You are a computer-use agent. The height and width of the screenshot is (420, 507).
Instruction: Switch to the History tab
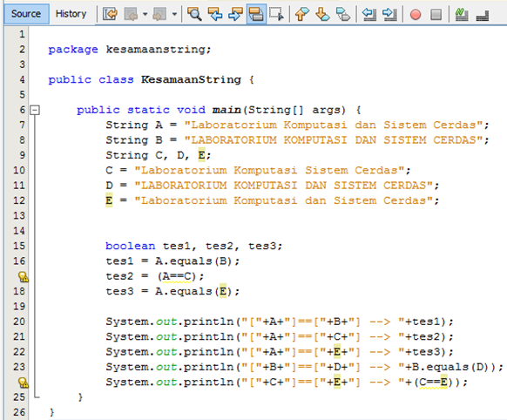pos(71,14)
